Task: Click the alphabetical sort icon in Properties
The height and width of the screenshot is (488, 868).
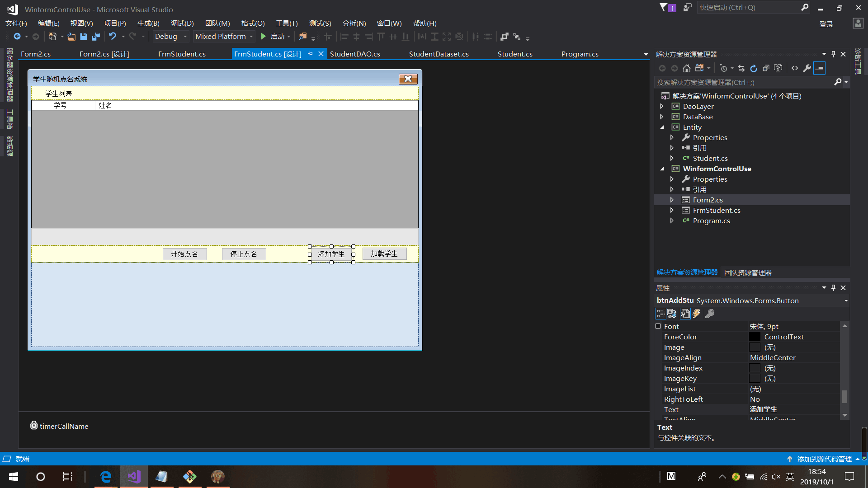Action: tap(672, 314)
